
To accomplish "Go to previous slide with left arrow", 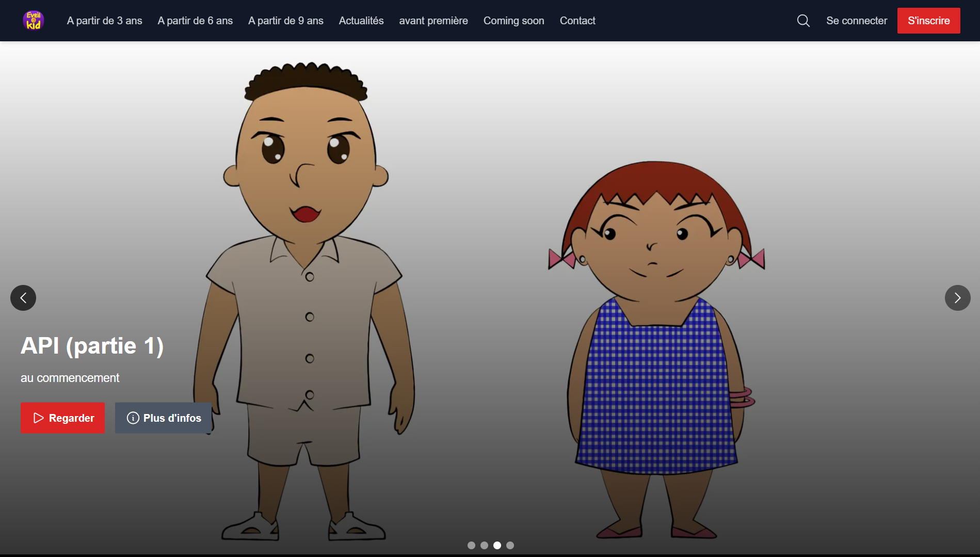I will coord(23,298).
